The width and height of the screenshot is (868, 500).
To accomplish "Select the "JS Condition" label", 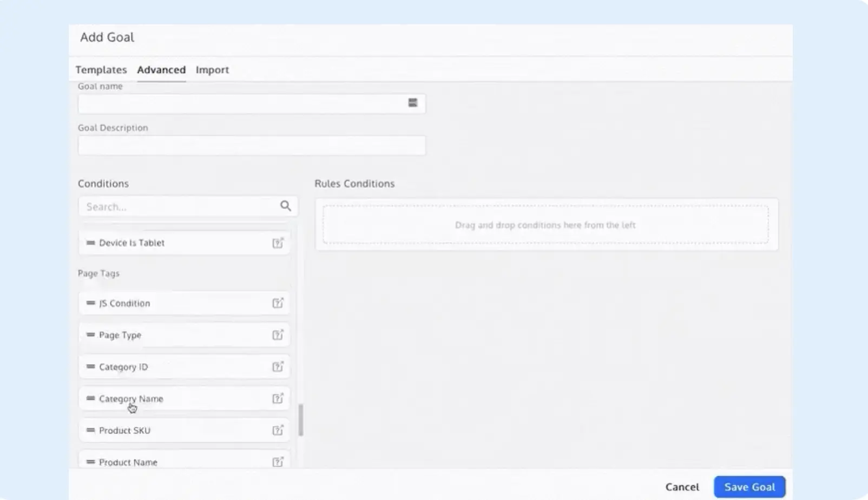I will (124, 303).
